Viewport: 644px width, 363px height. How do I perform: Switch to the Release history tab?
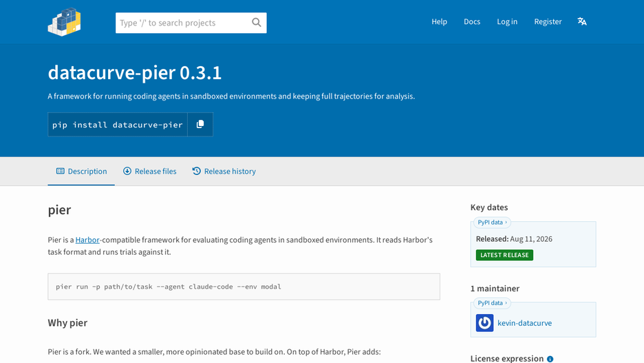click(x=224, y=172)
